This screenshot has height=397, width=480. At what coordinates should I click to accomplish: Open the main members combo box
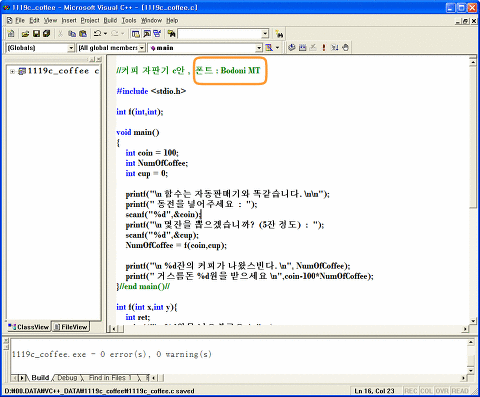point(205,48)
